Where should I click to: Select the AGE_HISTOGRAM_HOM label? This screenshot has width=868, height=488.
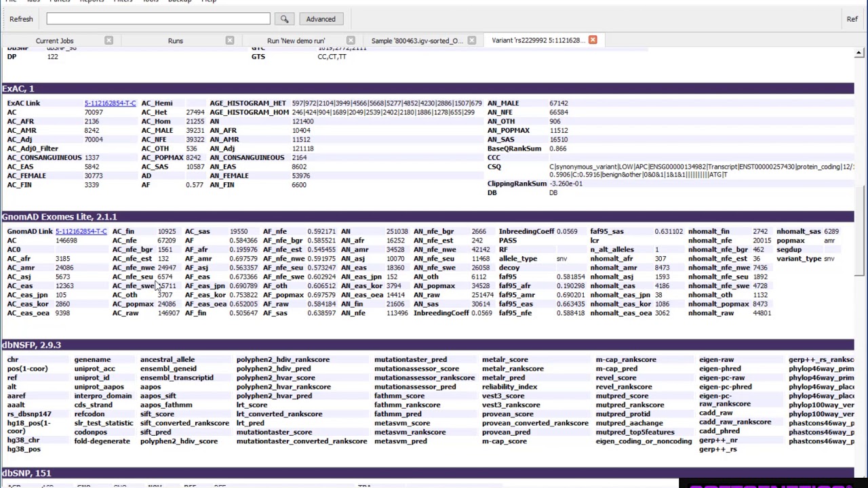click(249, 112)
